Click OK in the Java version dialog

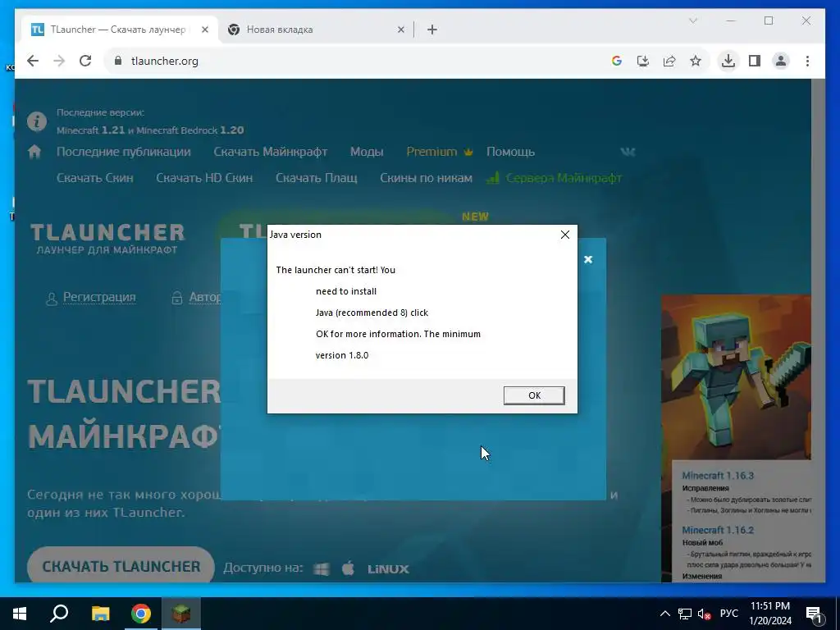click(x=533, y=395)
